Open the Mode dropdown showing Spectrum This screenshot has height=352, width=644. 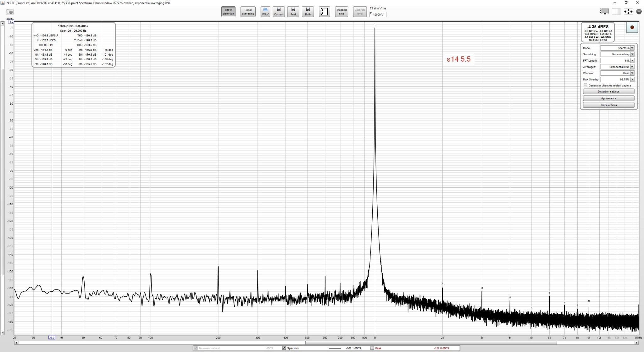point(617,48)
